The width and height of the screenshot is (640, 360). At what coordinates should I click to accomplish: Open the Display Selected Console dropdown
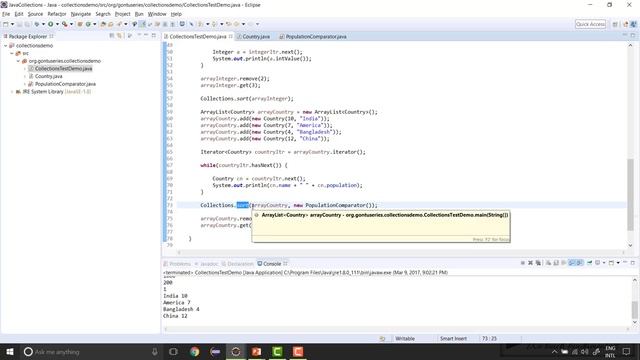(x=604, y=263)
